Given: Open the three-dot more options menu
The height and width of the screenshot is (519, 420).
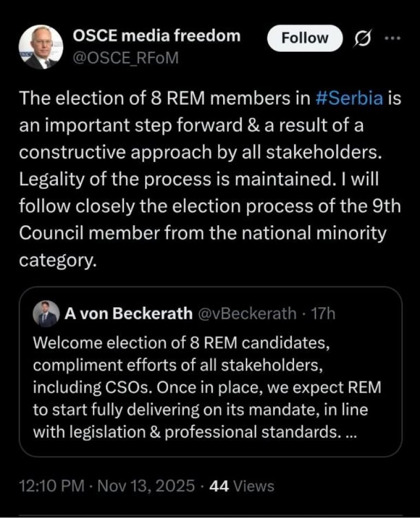Looking at the screenshot, I should 392,38.
